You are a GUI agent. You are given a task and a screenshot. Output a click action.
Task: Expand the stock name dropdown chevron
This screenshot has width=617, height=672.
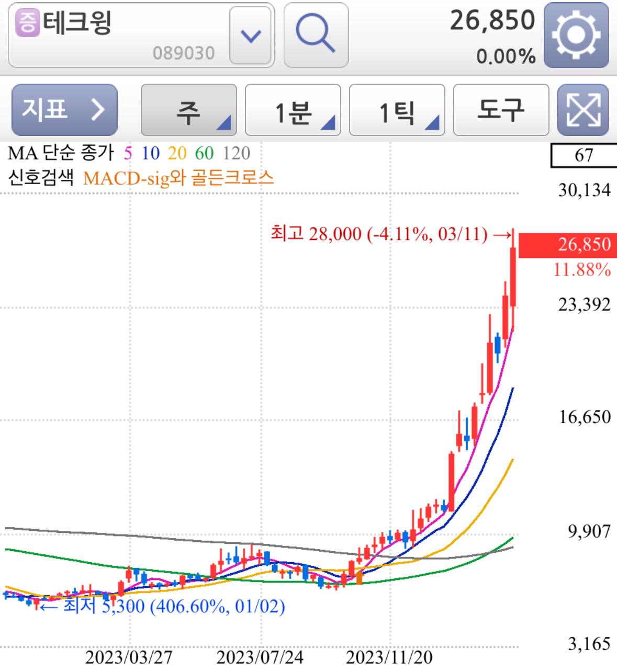[x=251, y=35]
